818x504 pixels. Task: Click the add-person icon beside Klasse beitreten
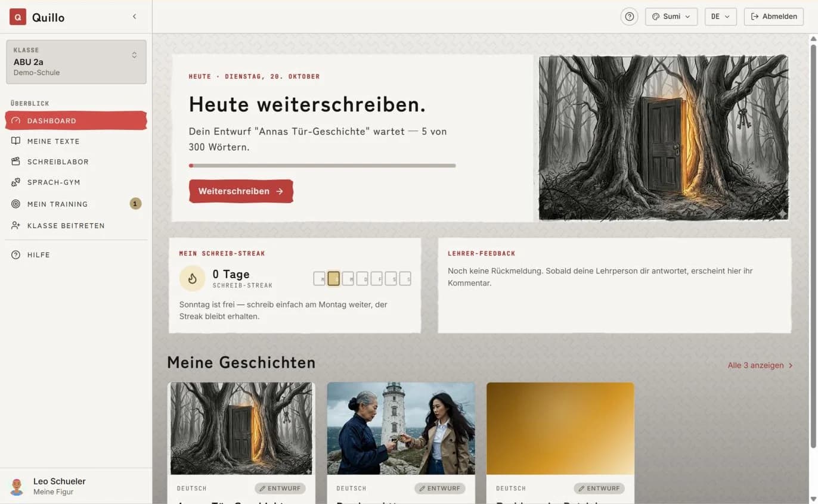coord(16,226)
